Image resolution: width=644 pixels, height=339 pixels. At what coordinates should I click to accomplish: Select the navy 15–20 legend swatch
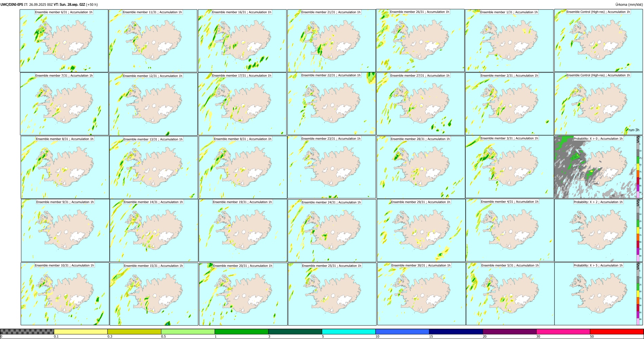click(x=456, y=332)
